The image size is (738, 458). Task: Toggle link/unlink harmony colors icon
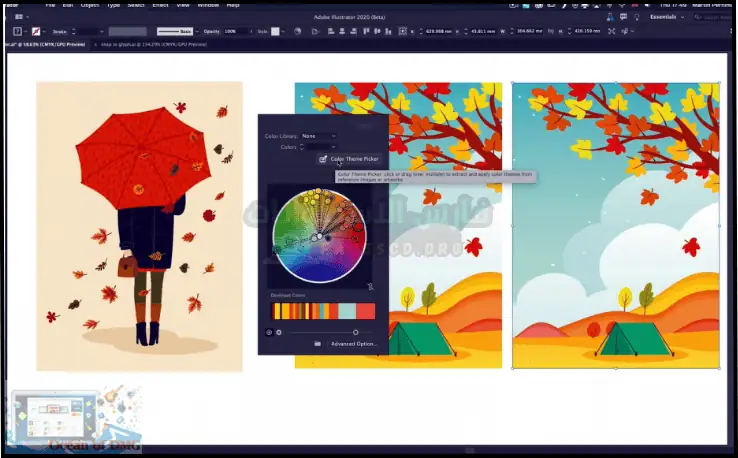370,285
